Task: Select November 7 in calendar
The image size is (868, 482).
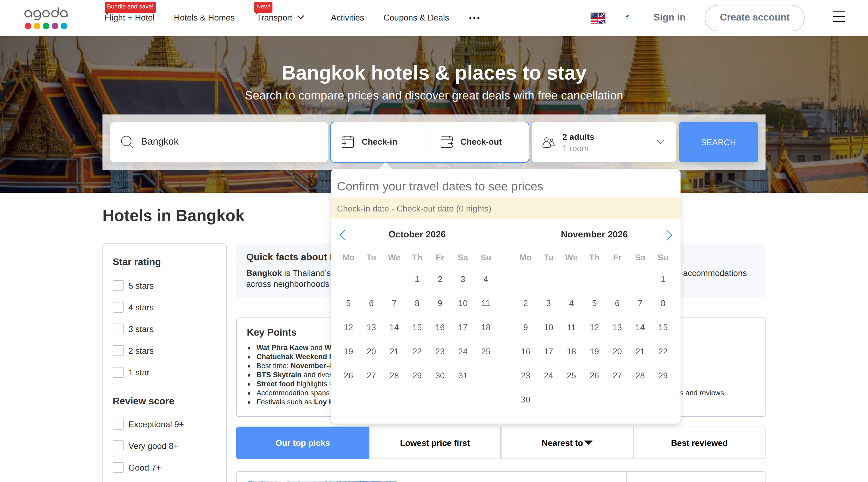Action: (x=640, y=303)
